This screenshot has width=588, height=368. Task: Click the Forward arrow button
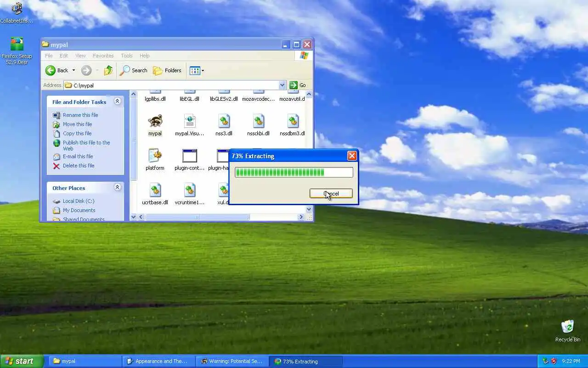click(86, 70)
